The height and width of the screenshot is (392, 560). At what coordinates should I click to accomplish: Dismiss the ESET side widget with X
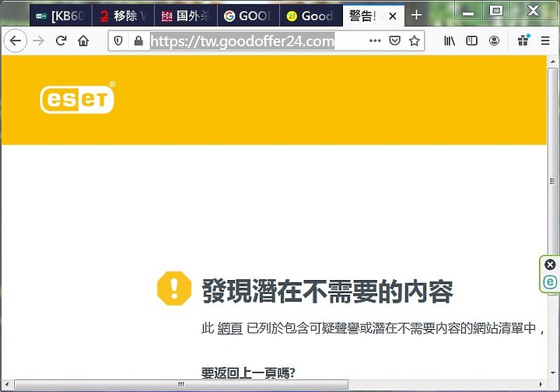550,264
